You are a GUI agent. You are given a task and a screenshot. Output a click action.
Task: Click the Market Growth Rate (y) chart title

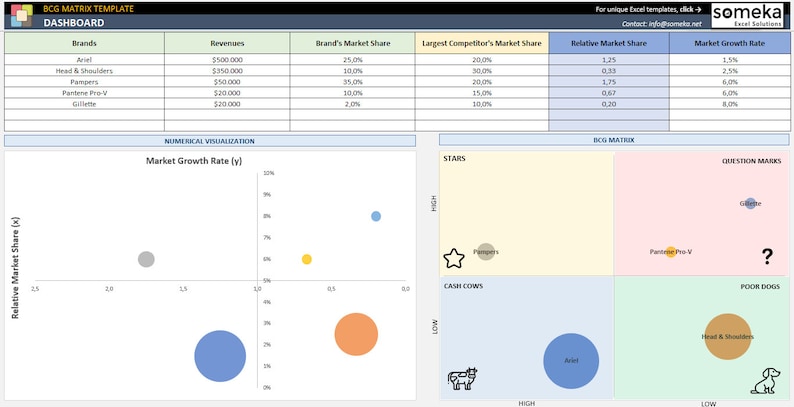194,160
